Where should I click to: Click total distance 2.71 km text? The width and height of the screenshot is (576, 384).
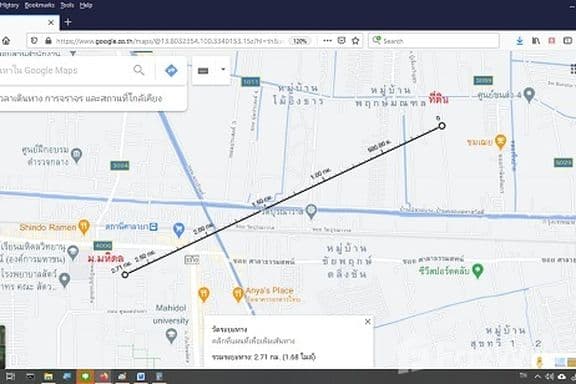263,357
